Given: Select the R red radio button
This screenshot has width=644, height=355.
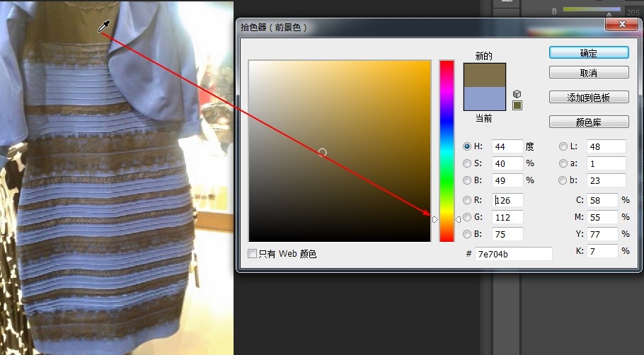Looking at the screenshot, I should point(466,200).
